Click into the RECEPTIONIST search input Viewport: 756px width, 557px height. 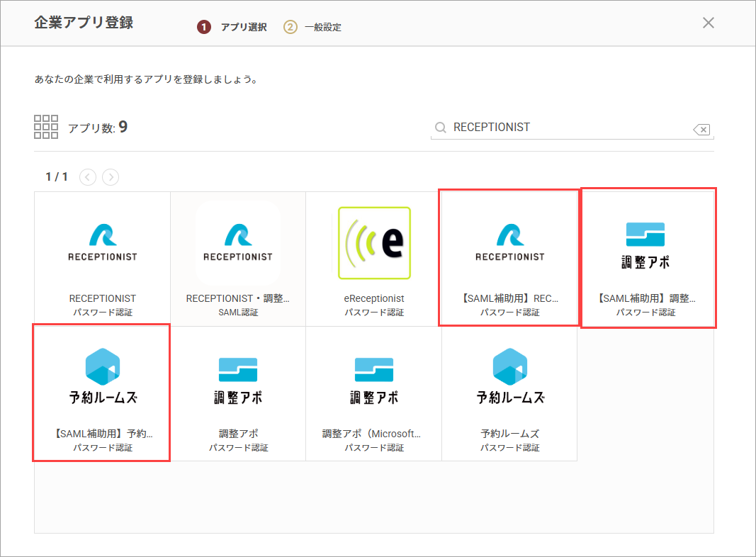click(572, 128)
